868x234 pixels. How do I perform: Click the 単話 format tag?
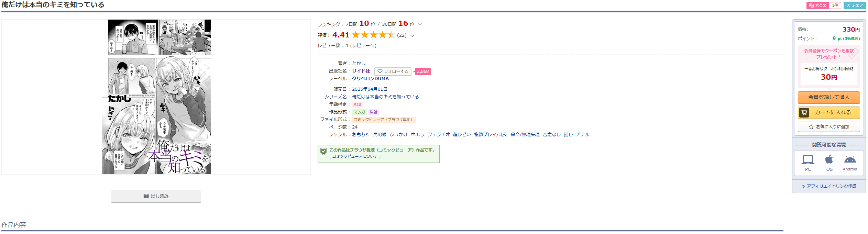[374, 112]
